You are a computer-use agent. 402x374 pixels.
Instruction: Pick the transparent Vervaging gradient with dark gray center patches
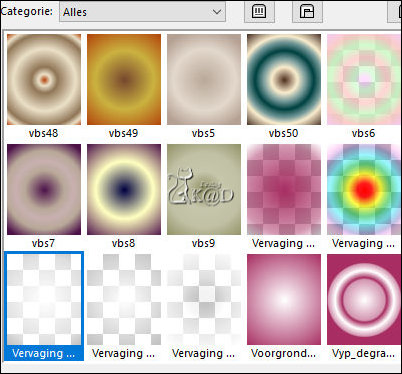point(204,299)
